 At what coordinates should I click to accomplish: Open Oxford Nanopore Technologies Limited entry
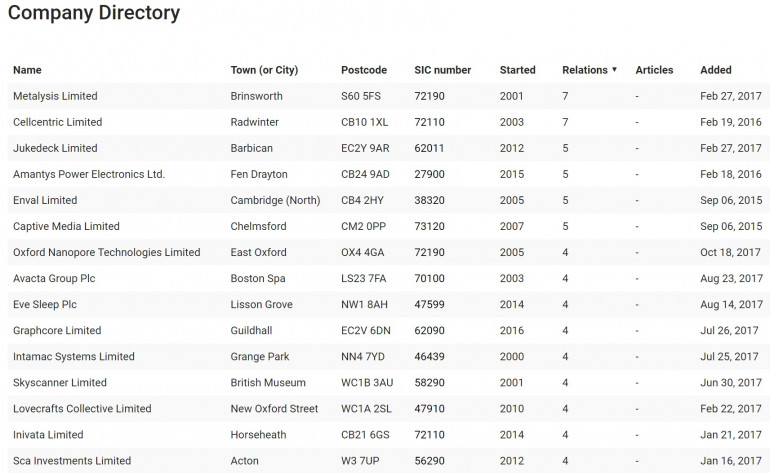pyautogui.click(x=107, y=252)
